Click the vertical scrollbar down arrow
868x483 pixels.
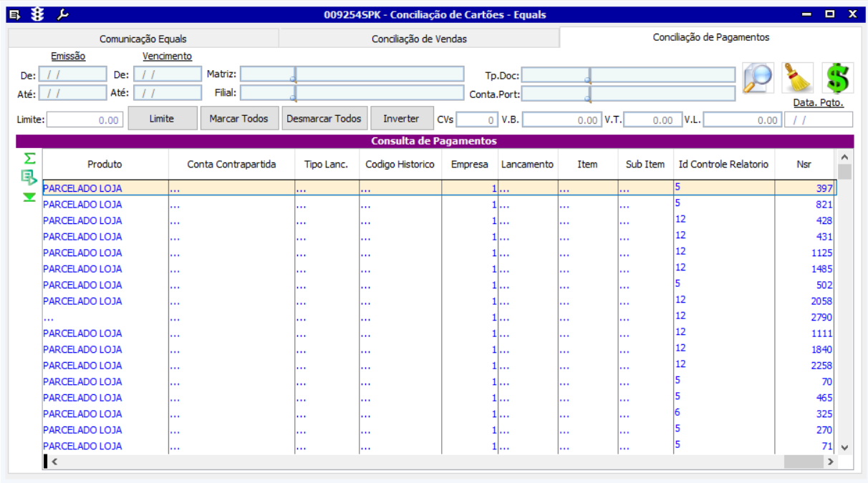click(844, 447)
